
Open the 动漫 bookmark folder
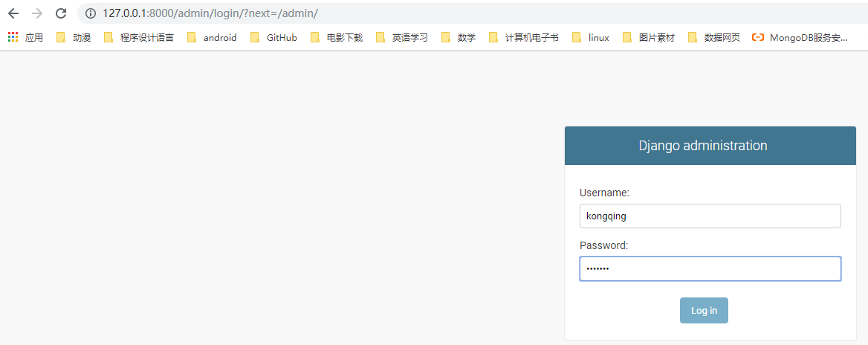click(74, 38)
